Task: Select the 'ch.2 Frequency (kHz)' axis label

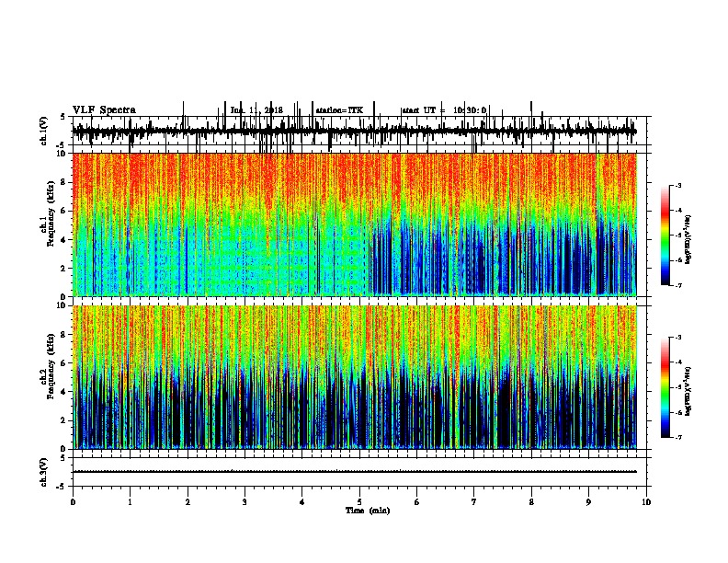Action: 47,366
